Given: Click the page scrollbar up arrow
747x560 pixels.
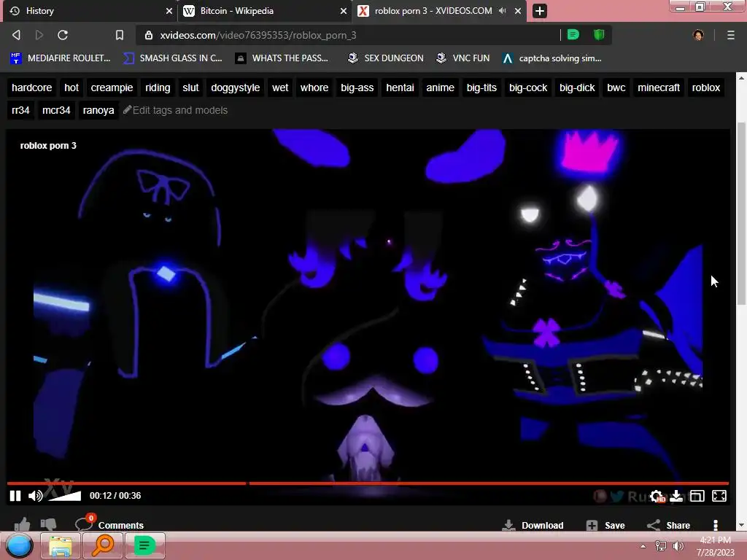Looking at the screenshot, I should click(x=741, y=77).
